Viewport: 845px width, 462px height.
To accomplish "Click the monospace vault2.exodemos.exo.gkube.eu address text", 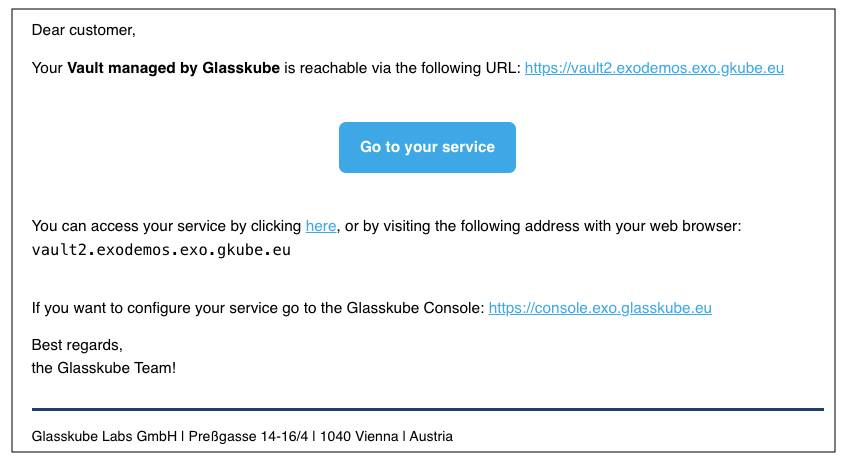I will pos(161,250).
